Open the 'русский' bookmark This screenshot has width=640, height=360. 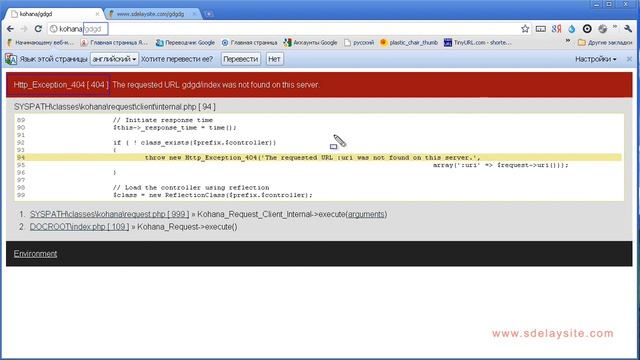[359, 42]
